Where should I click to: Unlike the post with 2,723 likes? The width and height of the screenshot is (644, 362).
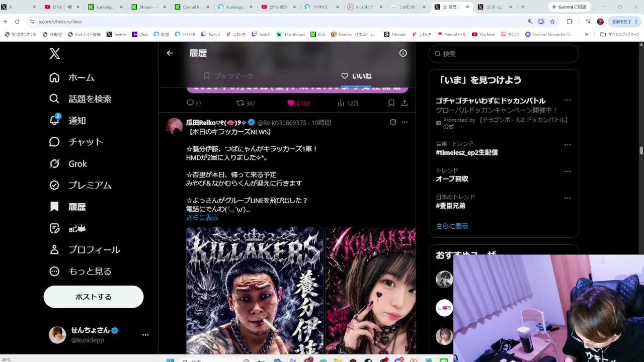tap(290, 103)
